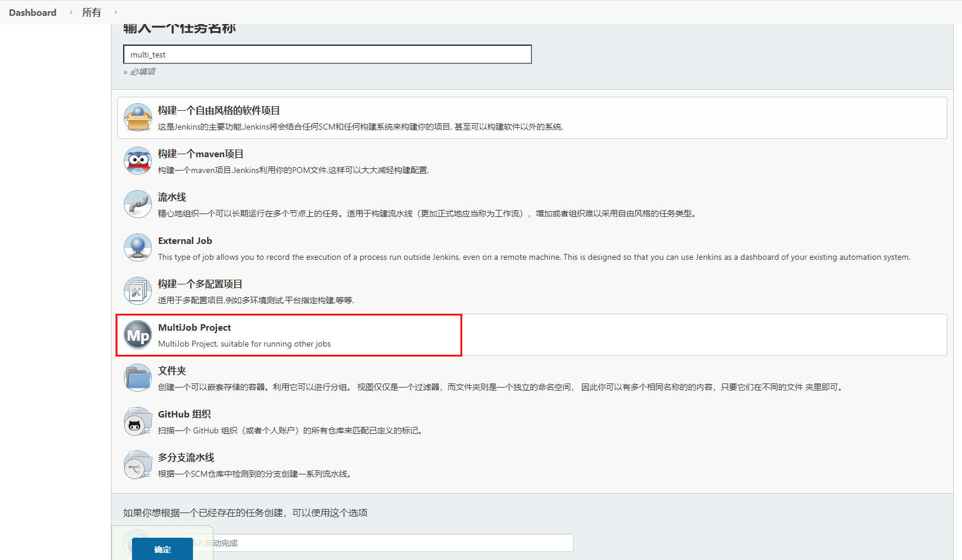
Task: Click description '扫描一个 GitHub 组织' text
Action: (290, 430)
